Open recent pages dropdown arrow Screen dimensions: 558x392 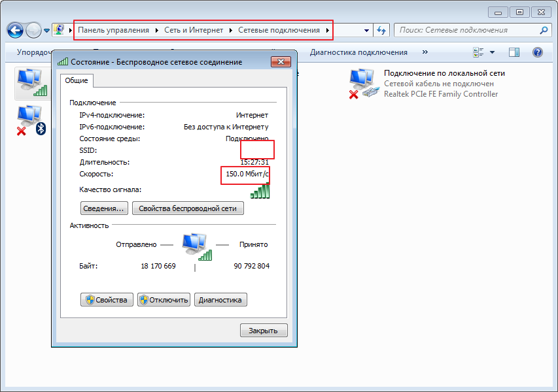(47, 30)
